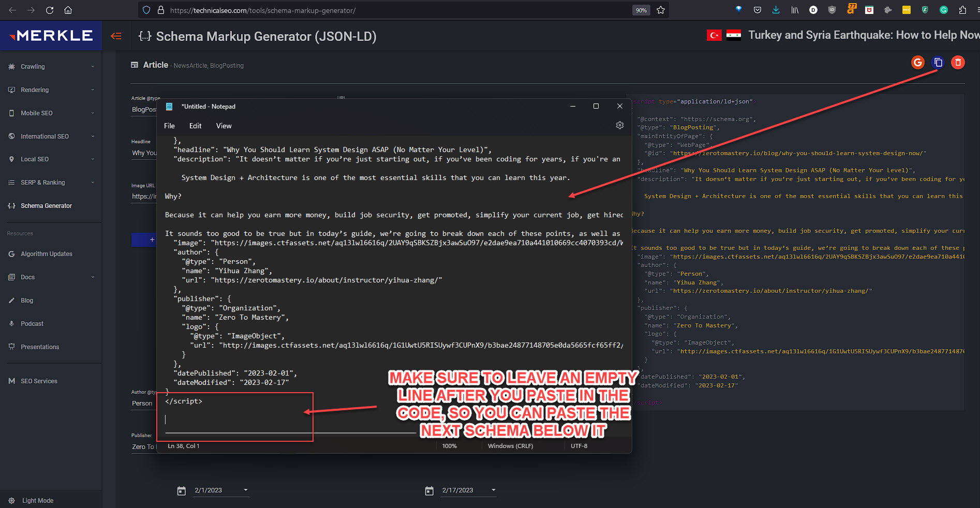Open Notepad settings gear
Screen dimensions: 980x508
coord(620,125)
